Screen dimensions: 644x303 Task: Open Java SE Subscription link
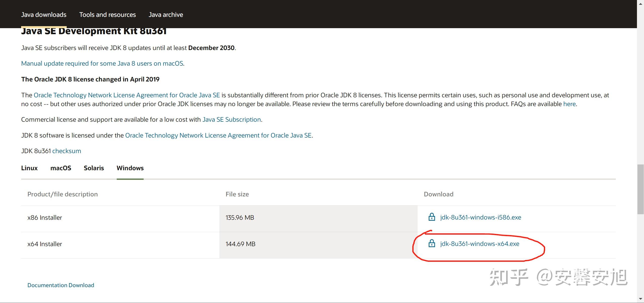tap(231, 119)
